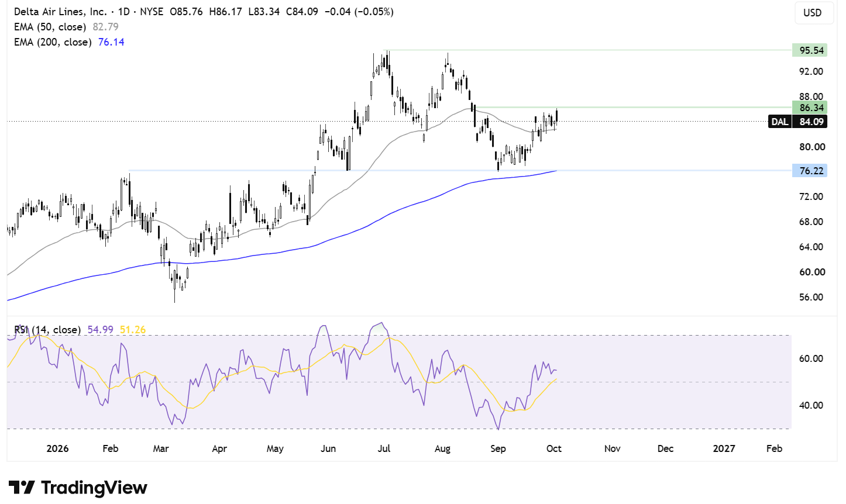Select the Delta Air Lines, Inc. symbol title
The image size is (846, 504).
pos(60,12)
